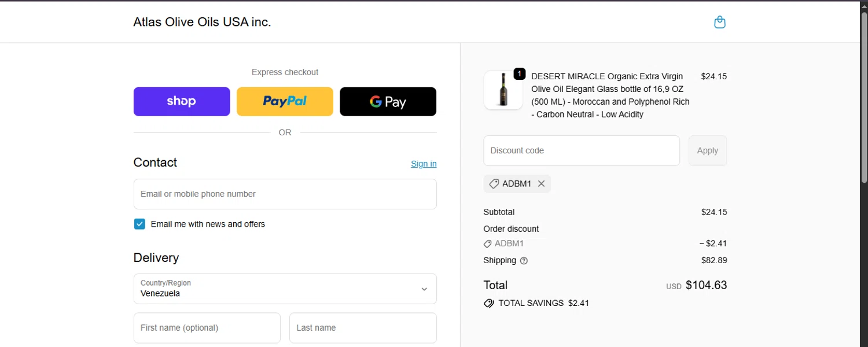Screen dimensions: 868x347
Task: Pay with PayPal express checkout
Action: (285, 102)
